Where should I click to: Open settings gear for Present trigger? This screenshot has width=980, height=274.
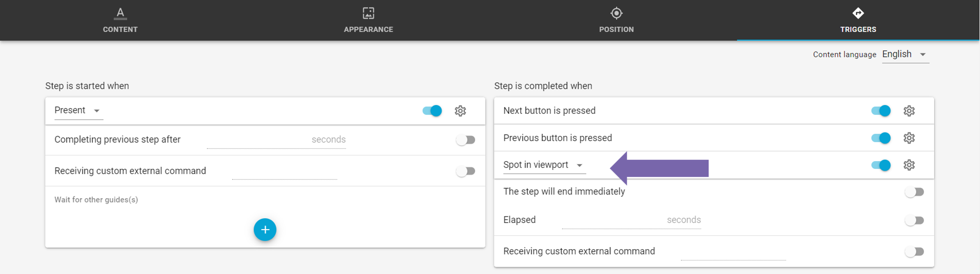point(460,111)
